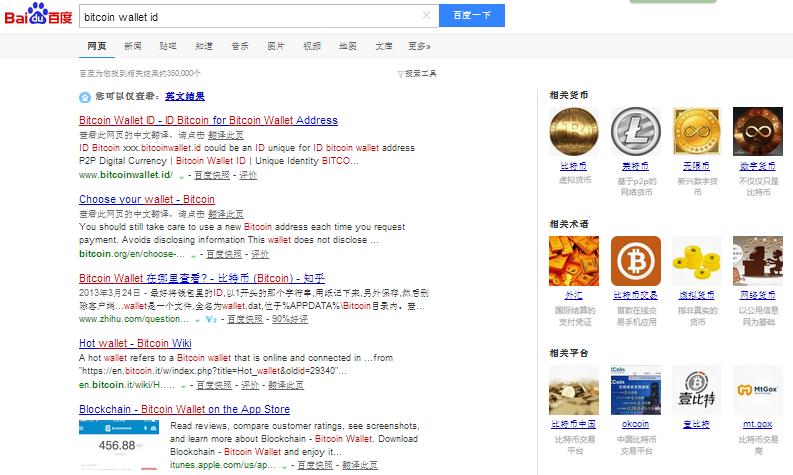
Task: Open 评价 for the bitcoin.org result
Action: [x=260, y=254]
